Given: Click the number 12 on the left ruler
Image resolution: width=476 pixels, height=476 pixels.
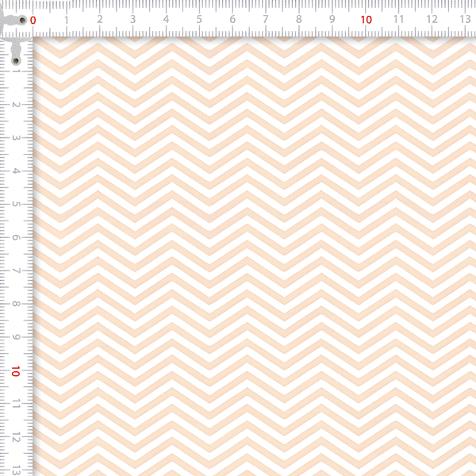Looking at the screenshot, I should coord(17,437).
